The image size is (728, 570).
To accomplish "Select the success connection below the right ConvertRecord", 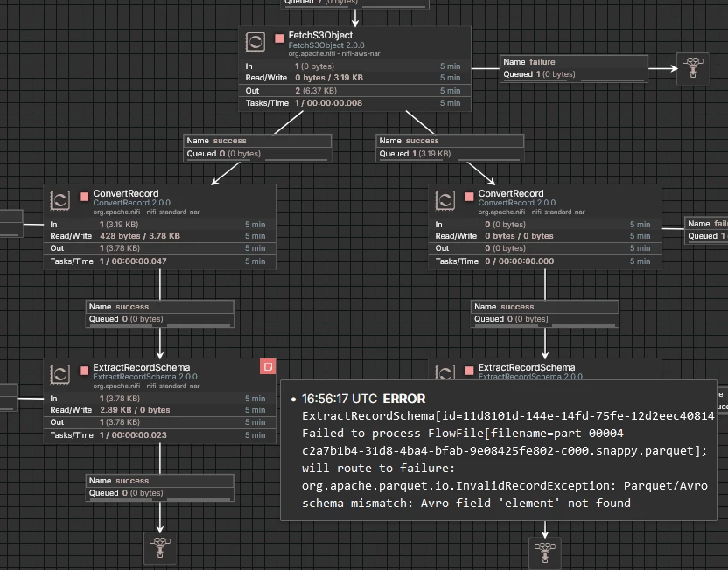I will (x=545, y=314).
